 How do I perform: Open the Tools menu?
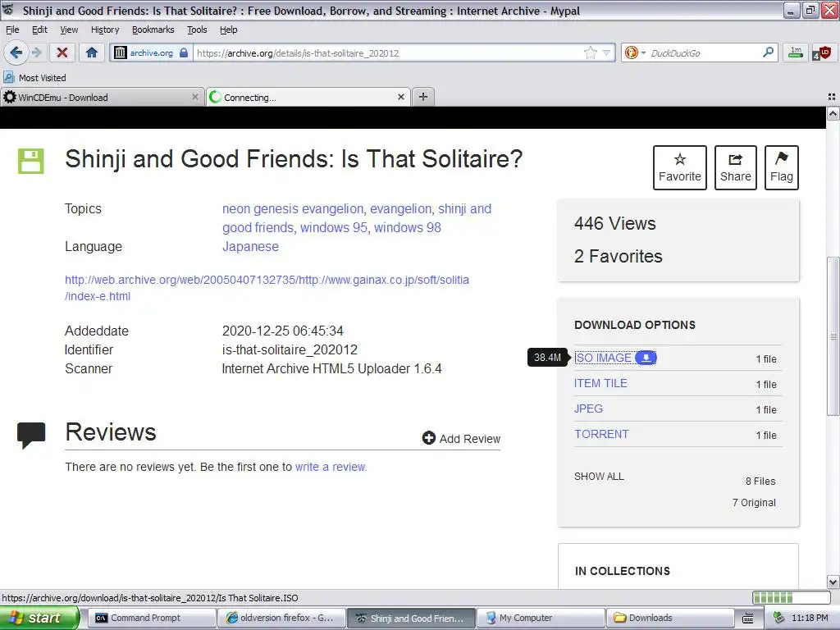(x=197, y=30)
